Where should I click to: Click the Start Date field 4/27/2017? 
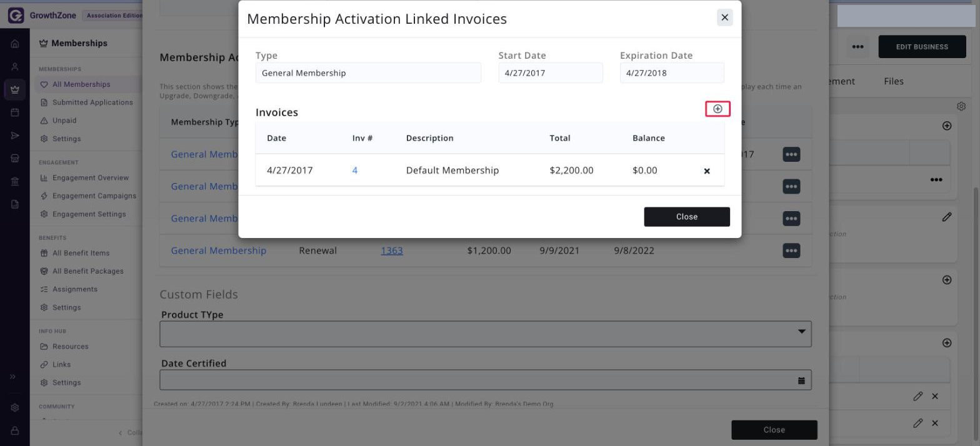[551, 73]
